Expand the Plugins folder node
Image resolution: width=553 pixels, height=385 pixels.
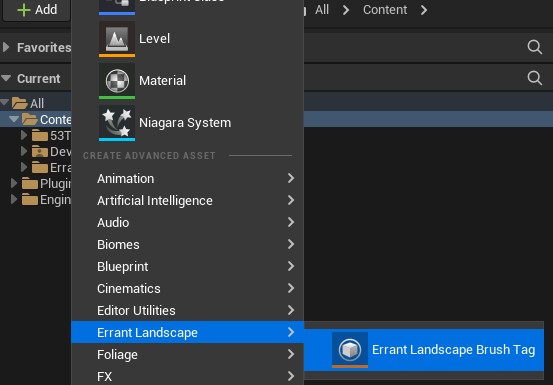[14, 183]
